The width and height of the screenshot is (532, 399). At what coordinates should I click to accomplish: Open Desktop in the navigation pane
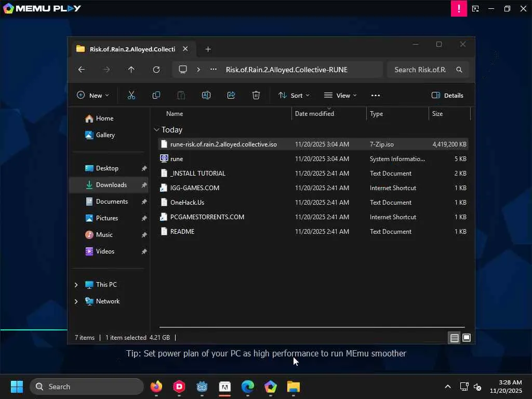pyautogui.click(x=107, y=168)
